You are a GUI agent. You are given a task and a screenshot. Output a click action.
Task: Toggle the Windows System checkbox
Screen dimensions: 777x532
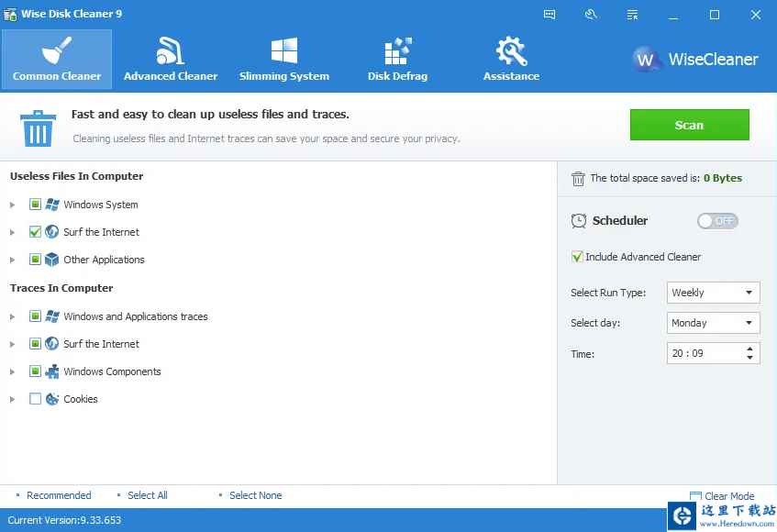click(35, 204)
